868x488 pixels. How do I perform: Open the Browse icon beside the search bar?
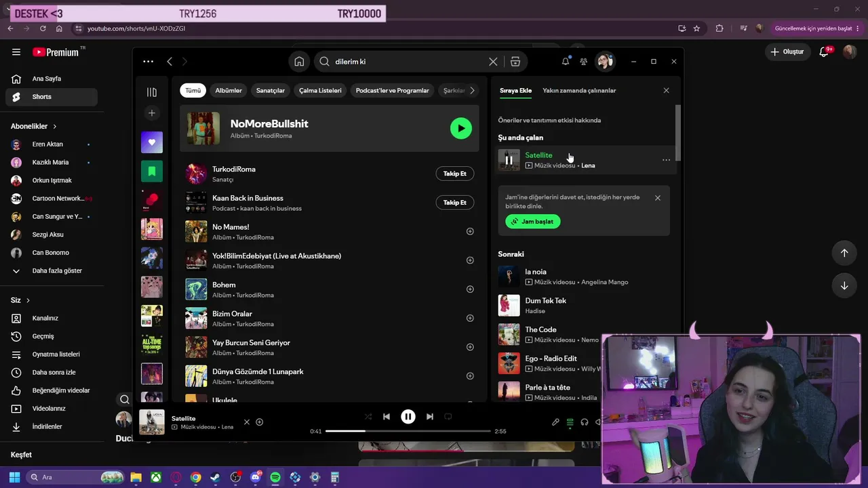click(515, 62)
